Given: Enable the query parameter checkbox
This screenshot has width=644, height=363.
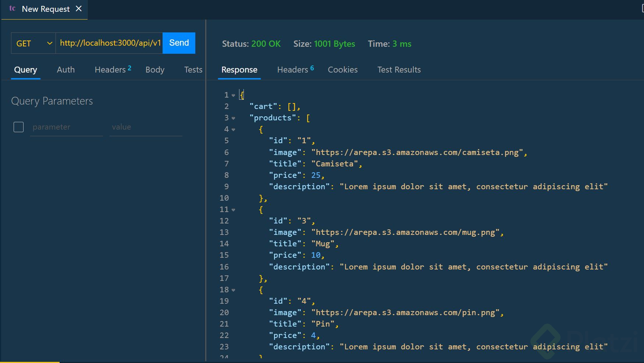Looking at the screenshot, I should coord(18,127).
